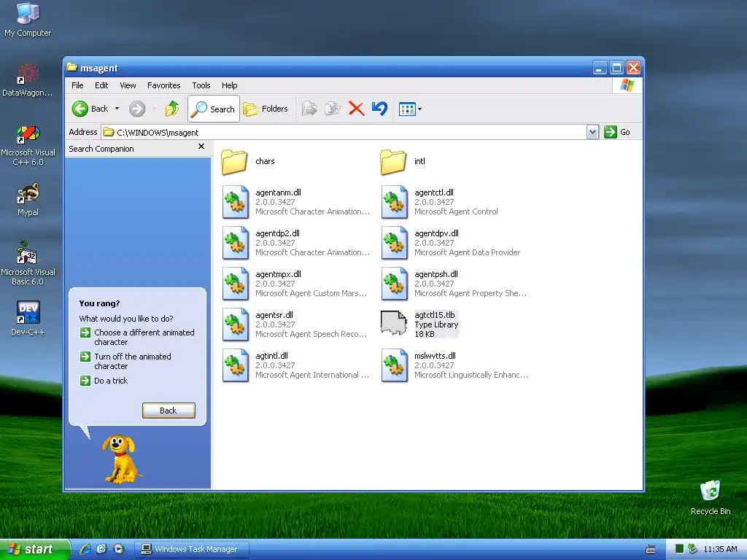Open the Edit menu
This screenshot has height=560, width=747.
point(101,86)
